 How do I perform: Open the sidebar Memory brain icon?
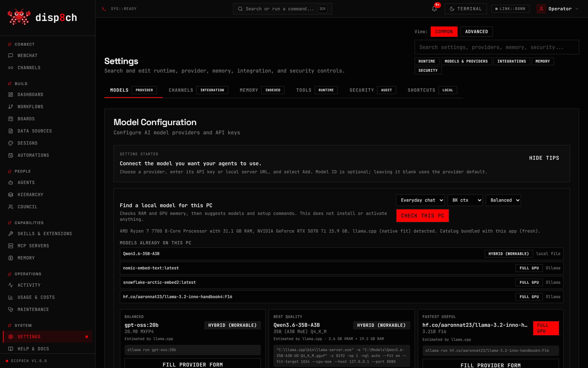[x=11, y=258]
